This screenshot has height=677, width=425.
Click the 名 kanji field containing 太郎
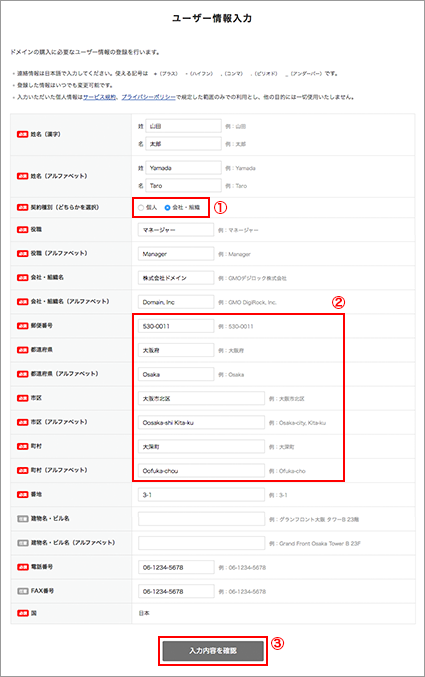point(184,144)
